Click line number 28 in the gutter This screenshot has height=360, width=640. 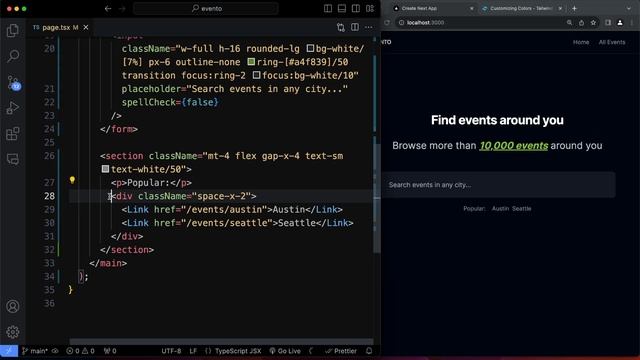click(49, 196)
